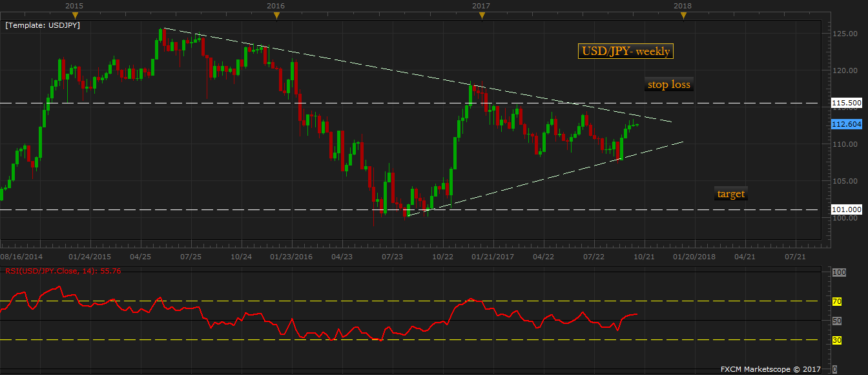
Task: Select the target text label
Action: pyautogui.click(x=731, y=193)
